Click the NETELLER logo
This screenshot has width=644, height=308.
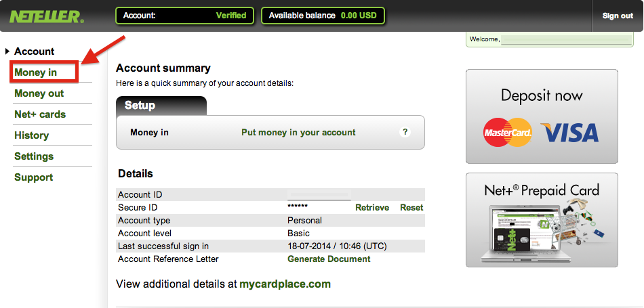(47, 16)
